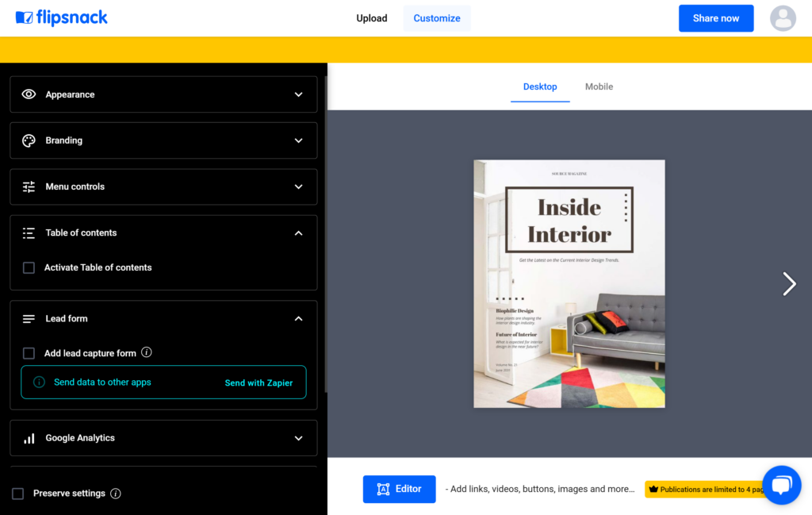Click the Share now button
Screen dimensions: 812x515
[715, 17]
